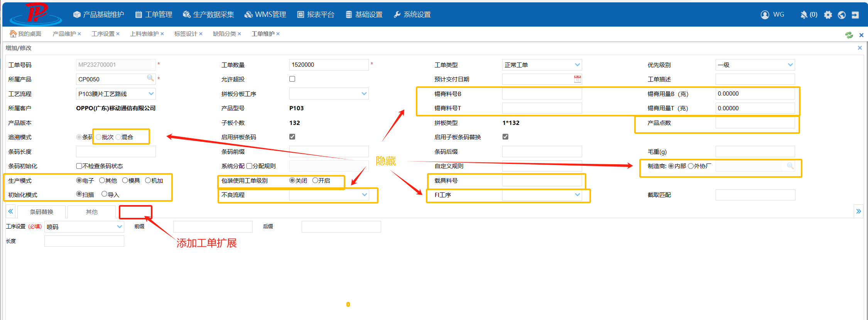Switch to the 其他 sub-tab

click(x=91, y=212)
